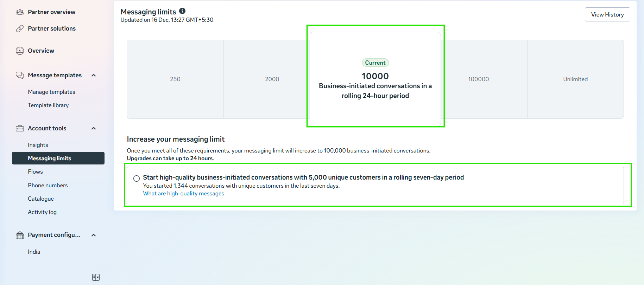644x285 pixels.
Task: Click the Unlimited tier on the limits bar
Action: 575,79
